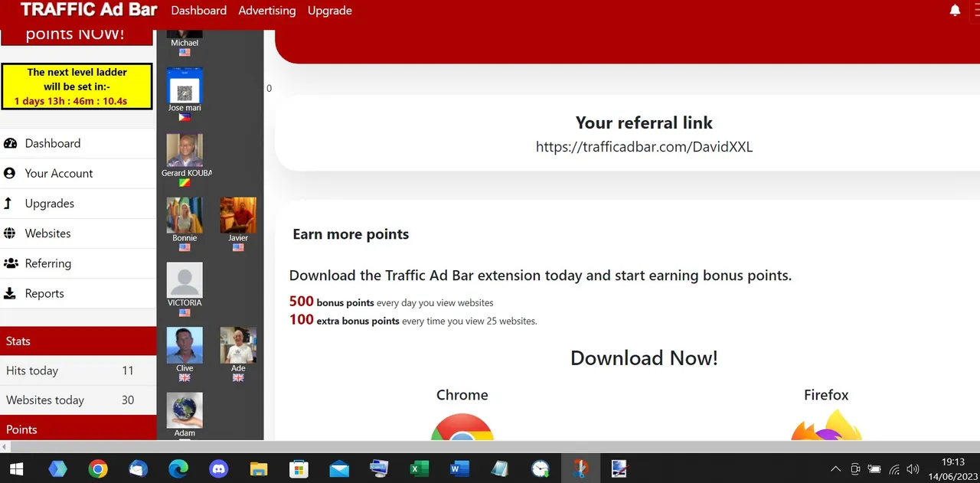Image resolution: width=980 pixels, height=483 pixels.
Task: Launch Google Chrome from the taskbar
Action: (98, 468)
